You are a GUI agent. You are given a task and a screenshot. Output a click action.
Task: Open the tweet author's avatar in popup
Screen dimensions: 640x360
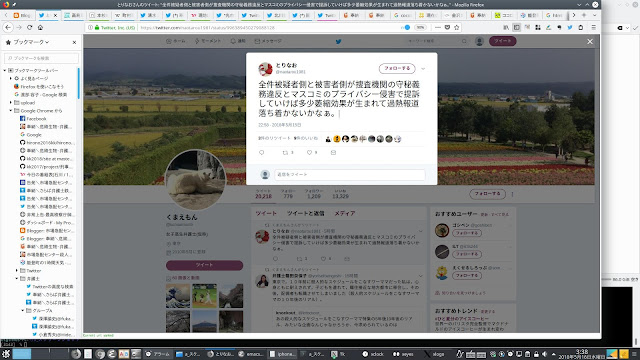(265, 69)
